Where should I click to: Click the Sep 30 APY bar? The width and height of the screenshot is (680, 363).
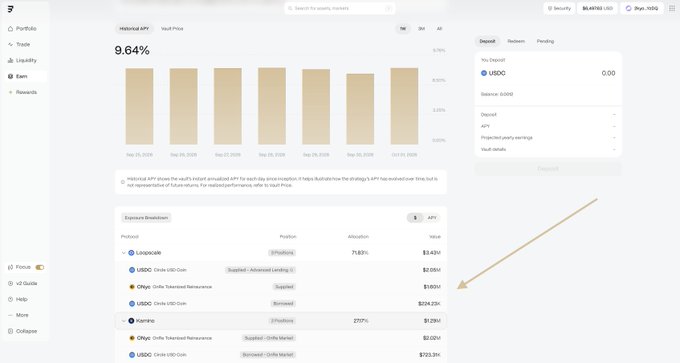pos(360,109)
